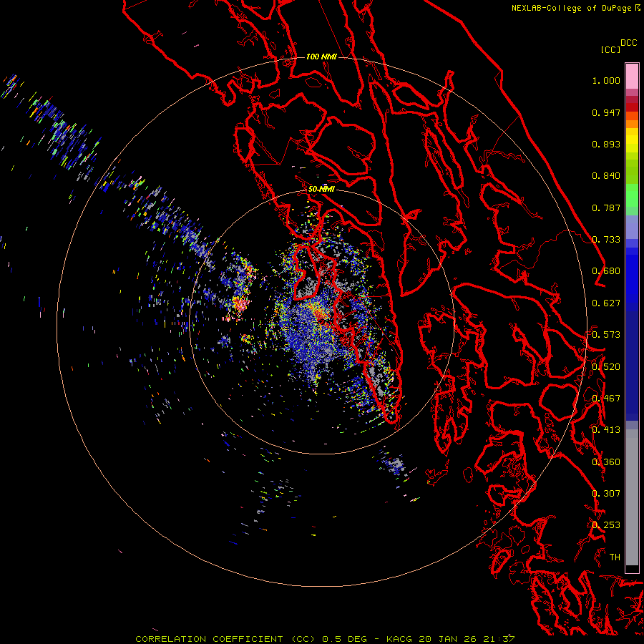The image size is (644, 644).
Task: Click the [CC] units label above color bar
Action: tap(610, 49)
